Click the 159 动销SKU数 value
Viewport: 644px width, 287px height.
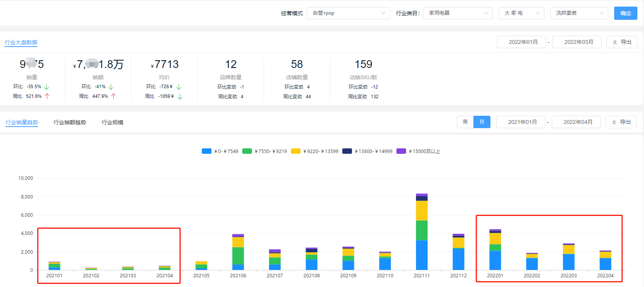(363, 64)
